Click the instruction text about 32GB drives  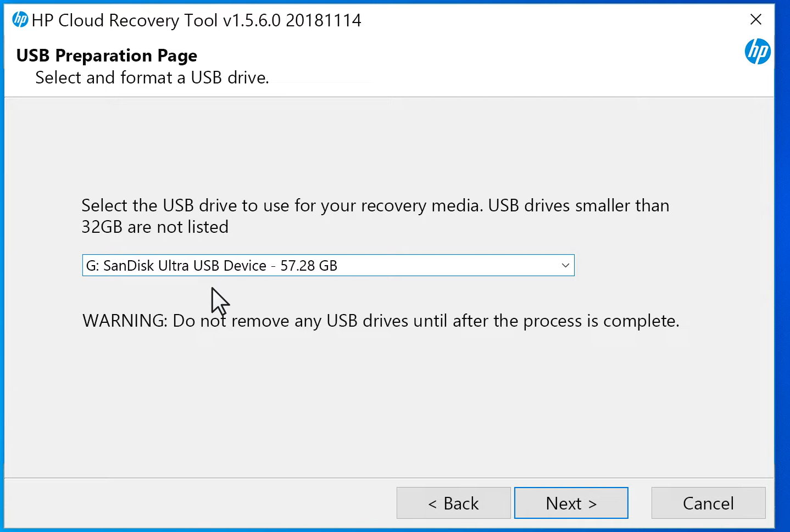point(375,216)
